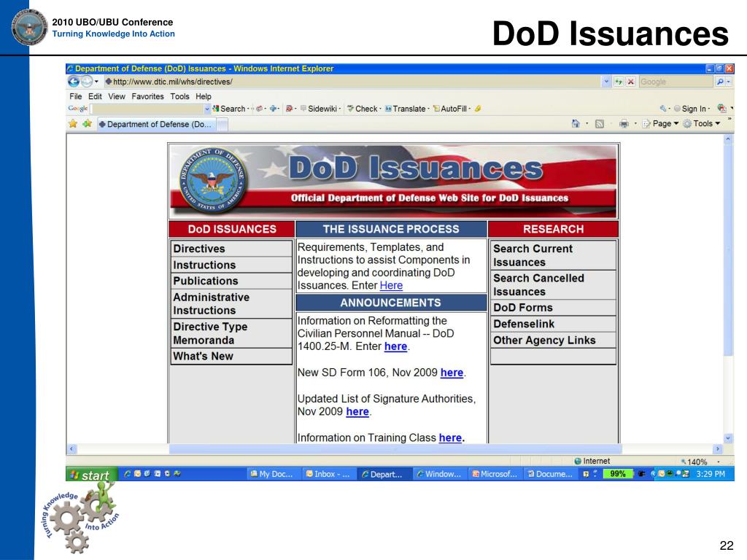The width and height of the screenshot is (747, 560).
Task: Click here link for Training Class information
Action: (x=450, y=437)
